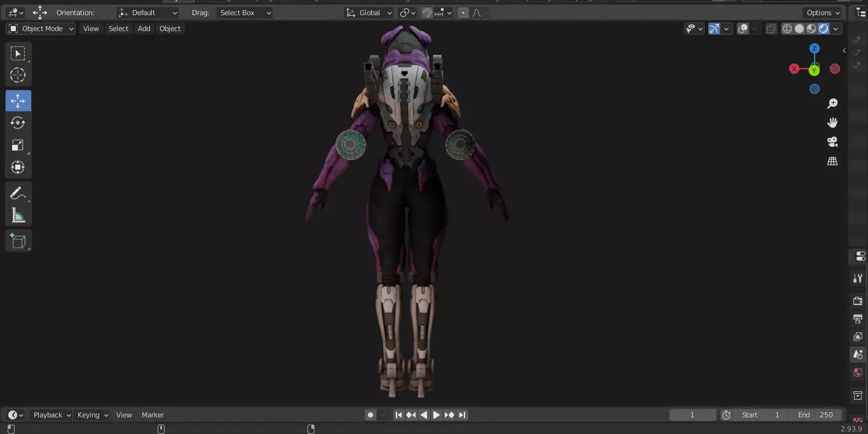Toggle X-Ray mode

pos(771,29)
